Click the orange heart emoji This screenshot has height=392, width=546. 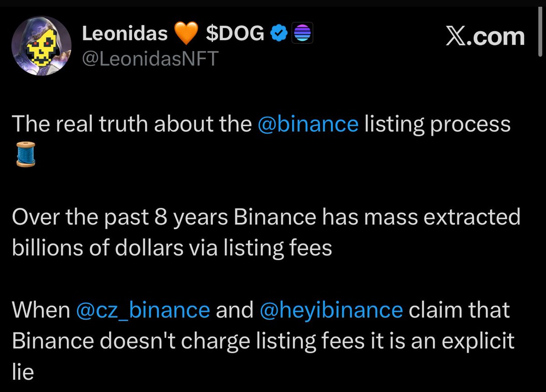(187, 35)
